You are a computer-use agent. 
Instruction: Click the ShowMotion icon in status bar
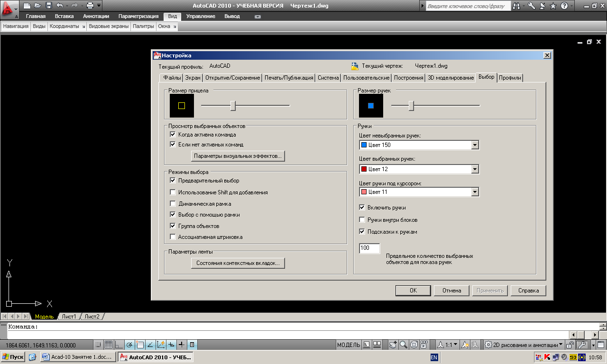(x=424, y=345)
